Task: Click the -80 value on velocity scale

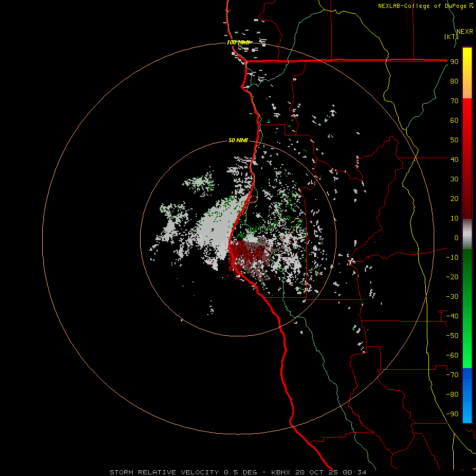Action: (x=452, y=395)
